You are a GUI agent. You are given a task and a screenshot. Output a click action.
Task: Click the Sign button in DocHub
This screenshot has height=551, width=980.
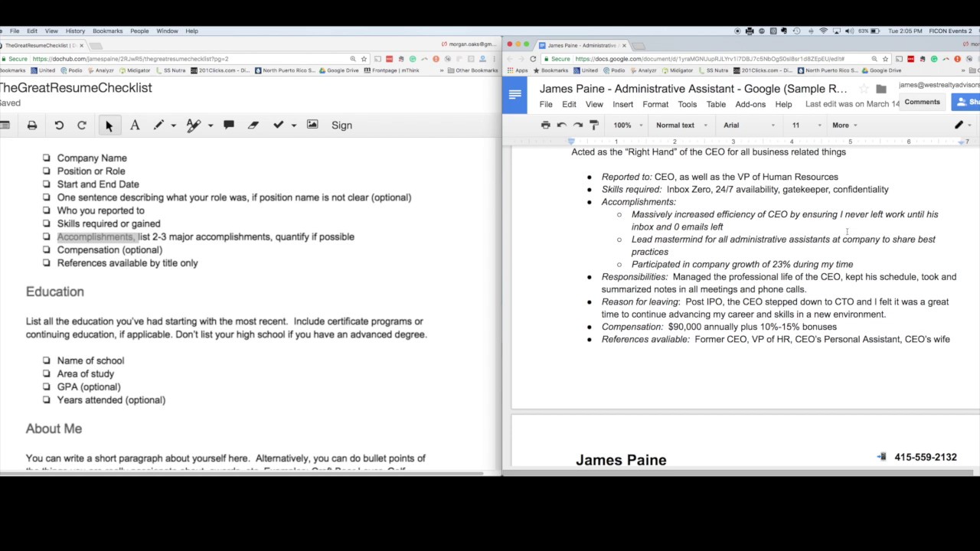point(341,126)
